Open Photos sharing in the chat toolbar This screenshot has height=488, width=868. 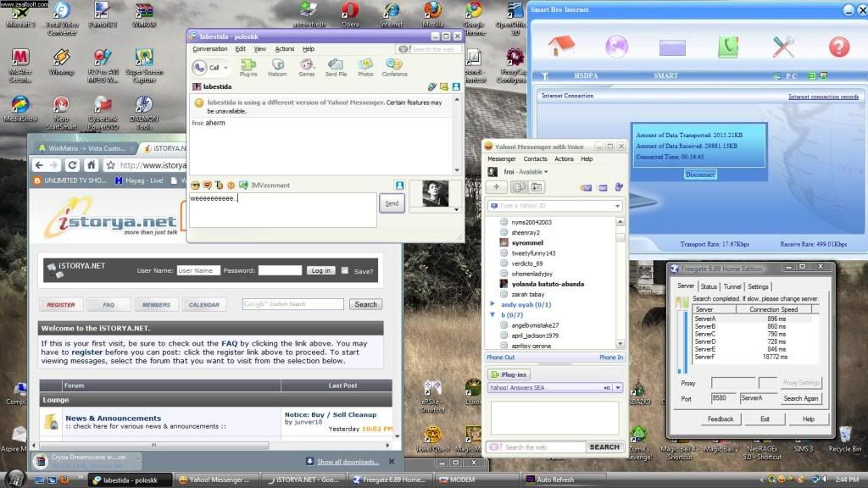[365, 68]
